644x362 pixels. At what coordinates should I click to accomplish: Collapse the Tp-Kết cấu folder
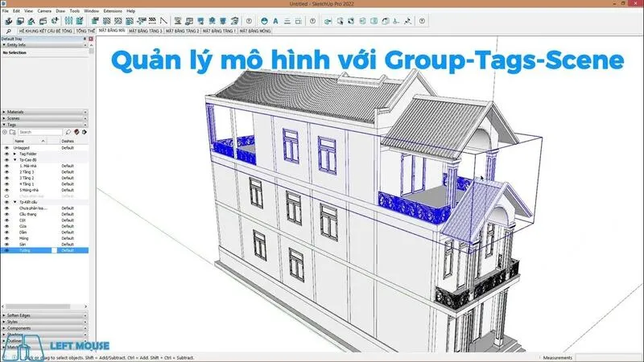coord(14,202)
